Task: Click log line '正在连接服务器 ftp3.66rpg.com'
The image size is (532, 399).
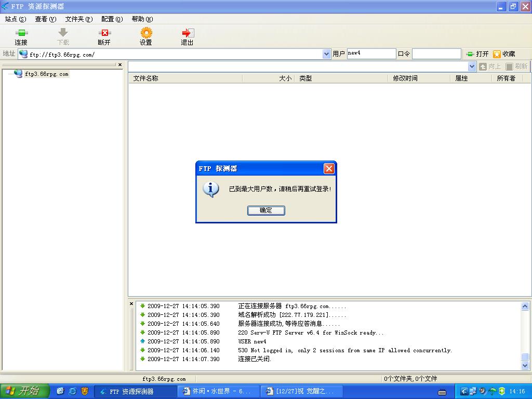Action: click(292, 306)
